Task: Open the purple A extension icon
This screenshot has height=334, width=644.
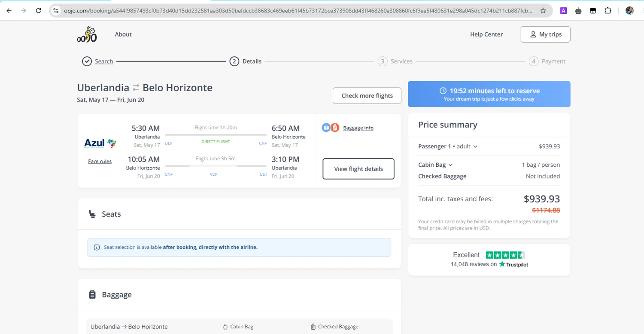Action: (564, 11)
